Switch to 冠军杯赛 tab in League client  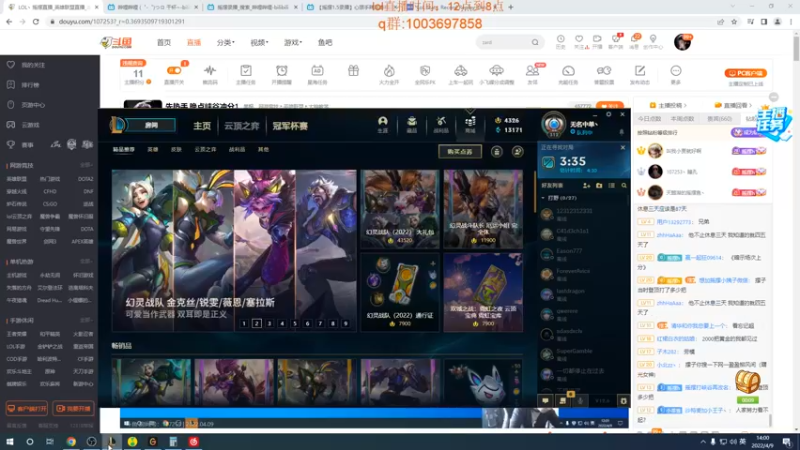click(x=290, y=126)
